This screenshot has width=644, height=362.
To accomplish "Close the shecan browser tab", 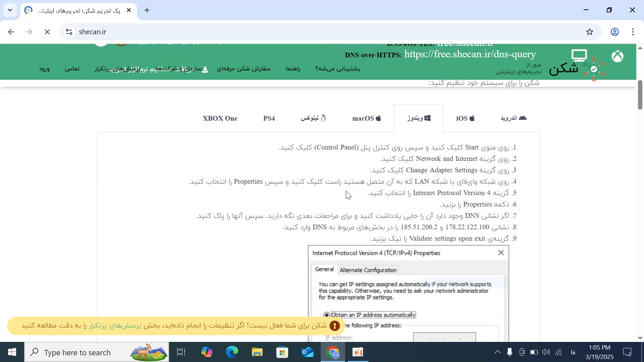I will 129,10.
